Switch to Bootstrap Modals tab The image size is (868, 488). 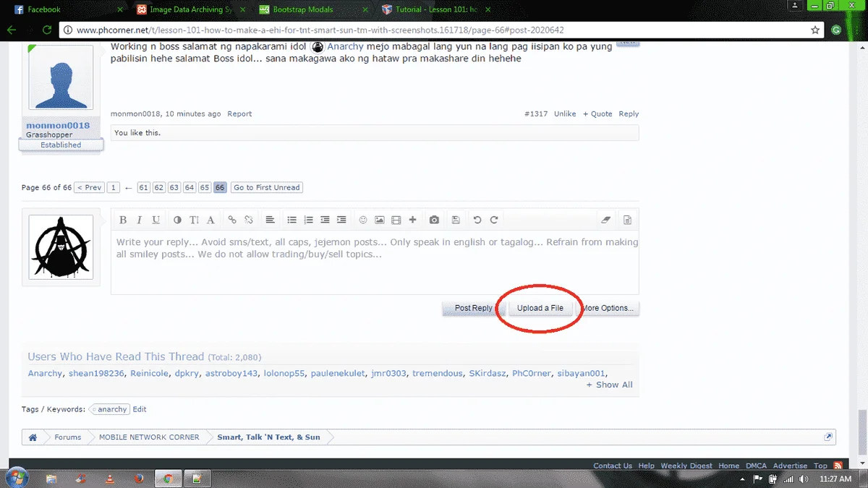315,10
